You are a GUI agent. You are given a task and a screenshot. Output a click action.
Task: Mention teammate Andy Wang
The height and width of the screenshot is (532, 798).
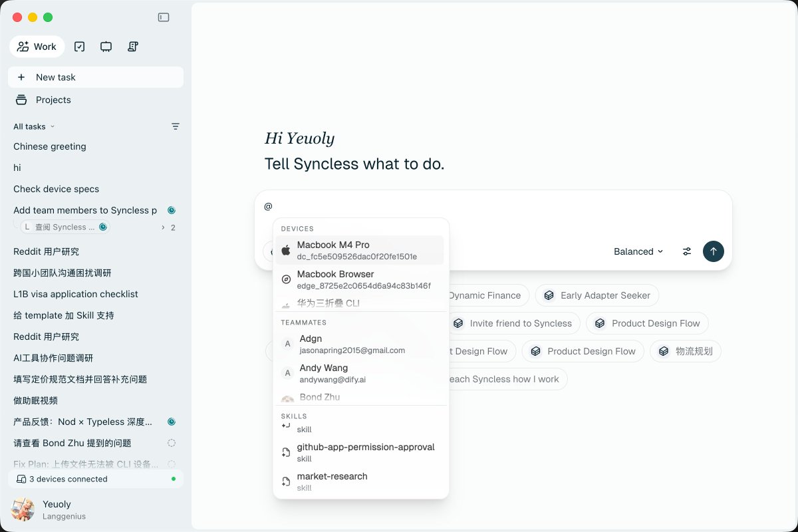360,373
